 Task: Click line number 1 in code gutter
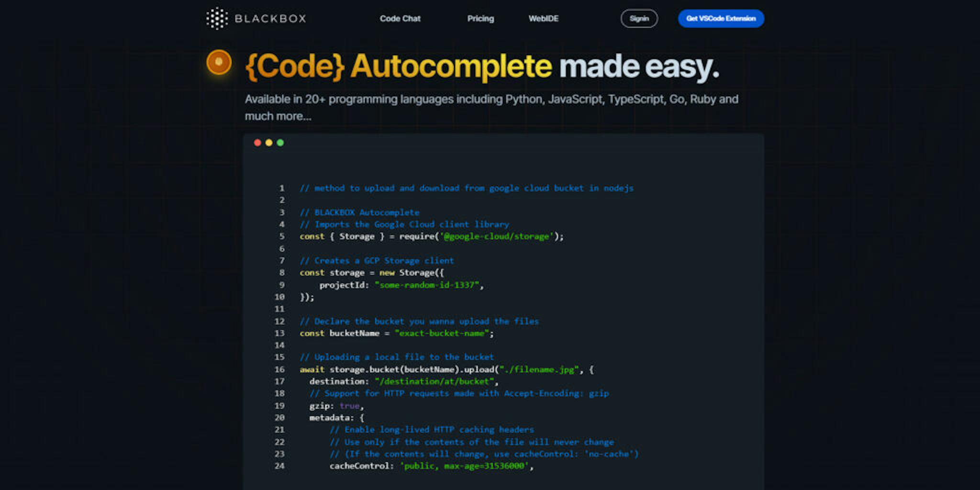coord(282,188)
